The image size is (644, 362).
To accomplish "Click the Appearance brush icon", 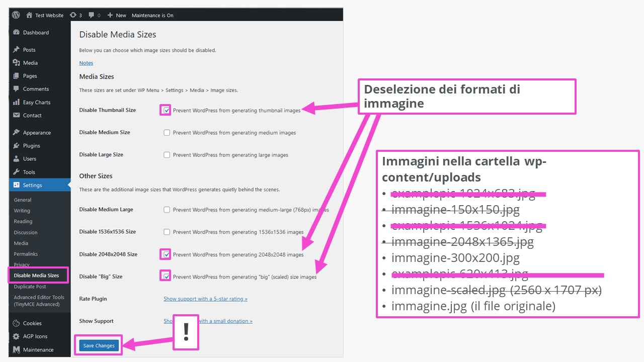I will pos(16,133).
